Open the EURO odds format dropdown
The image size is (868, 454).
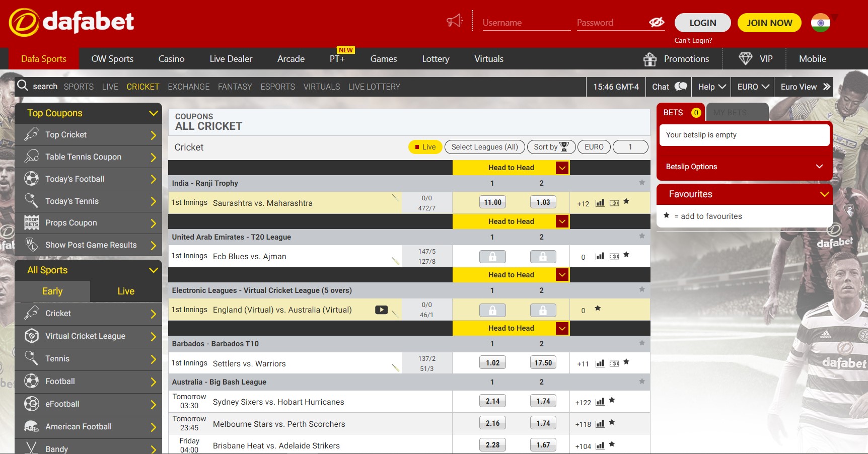753,87
